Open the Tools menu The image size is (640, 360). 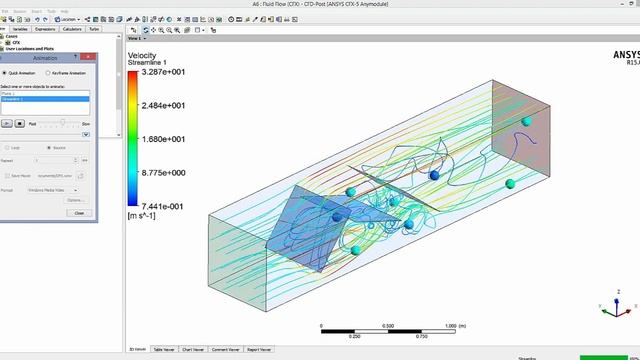51,11
